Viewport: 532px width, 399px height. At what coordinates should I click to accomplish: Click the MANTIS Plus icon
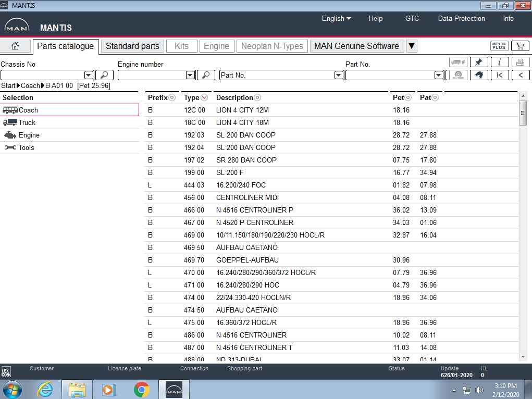(x=499, y=46)
